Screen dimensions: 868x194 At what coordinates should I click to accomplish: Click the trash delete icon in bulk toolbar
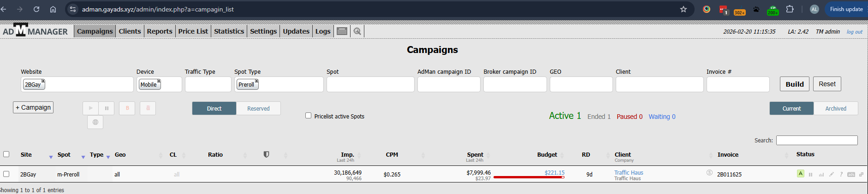pyautogui.click(x=148, y=108)
